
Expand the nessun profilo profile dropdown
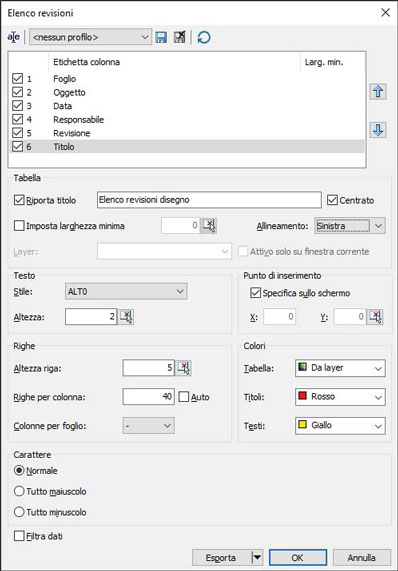(x=90, y=37)
